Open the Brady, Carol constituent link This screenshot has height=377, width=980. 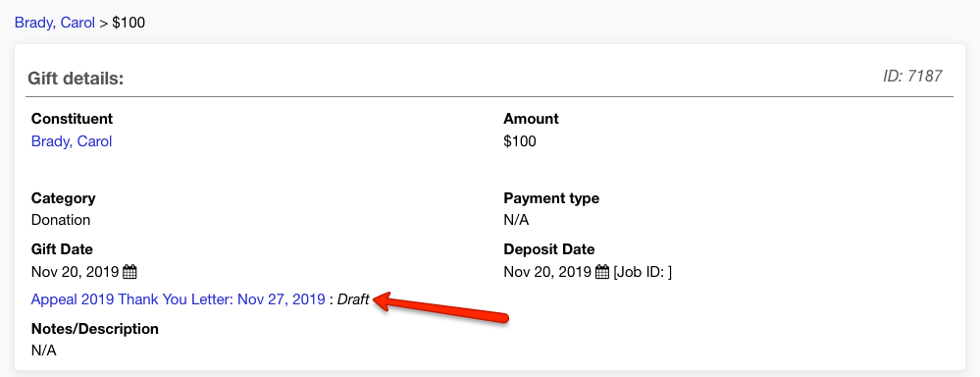(x=72, y=141)
